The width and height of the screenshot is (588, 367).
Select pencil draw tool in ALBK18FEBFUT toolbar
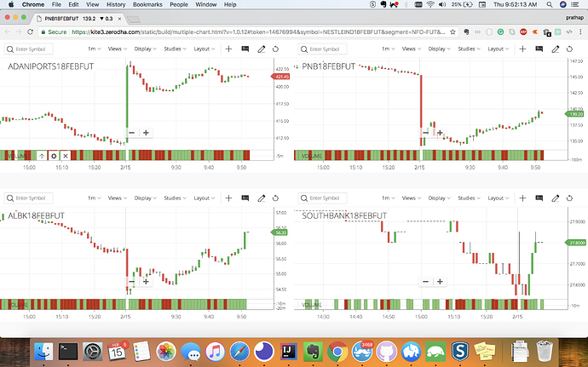pos(262,198)
